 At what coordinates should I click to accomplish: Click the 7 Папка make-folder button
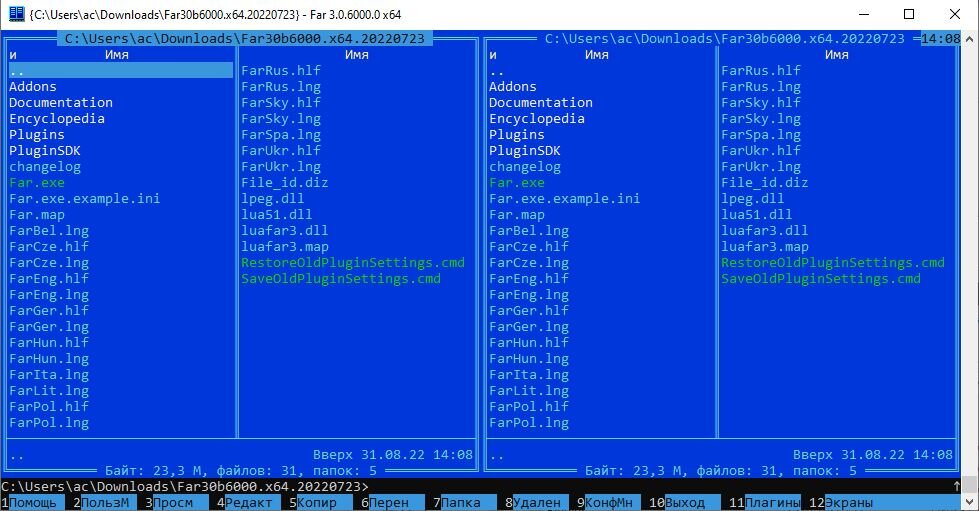coord(465,502)
